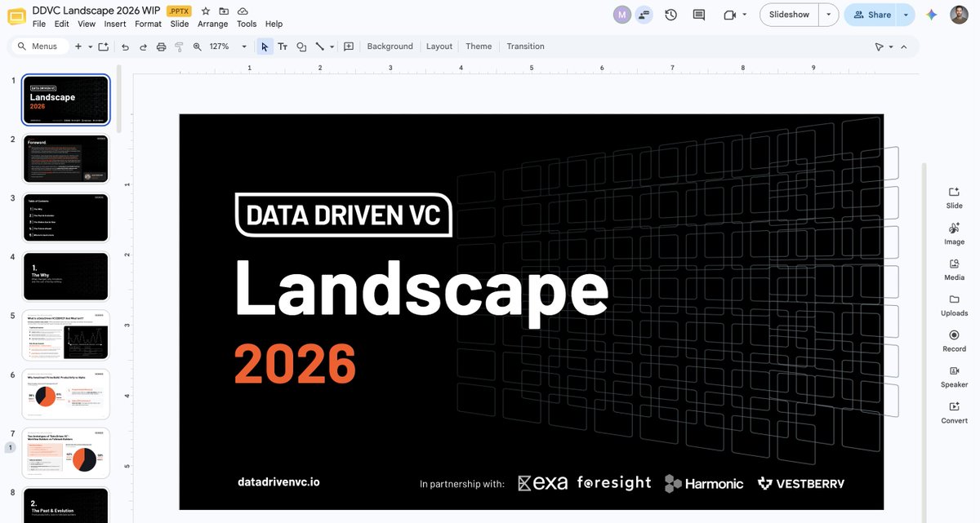This screenshot has width=980, height=523.
Task: Open the Format menu
Action: [x=148, y=24]
